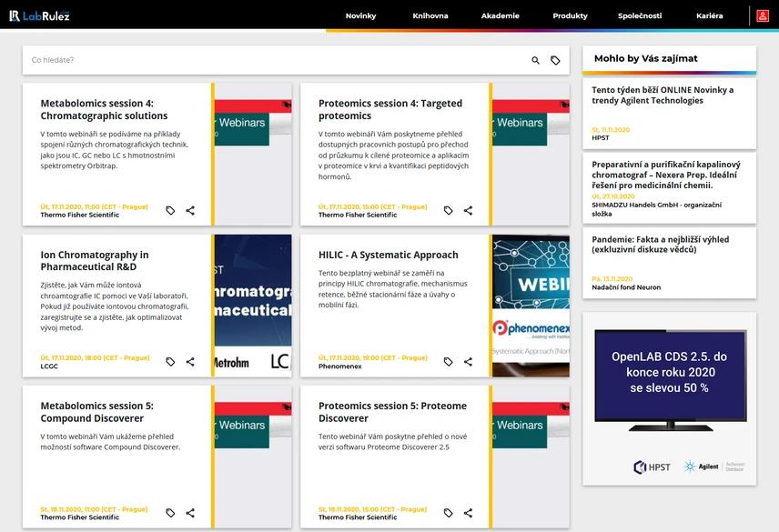Click the Metabolomics session 4 Webinars thumbnail
This screenshot has width=779, height=532.
(253, 155)
